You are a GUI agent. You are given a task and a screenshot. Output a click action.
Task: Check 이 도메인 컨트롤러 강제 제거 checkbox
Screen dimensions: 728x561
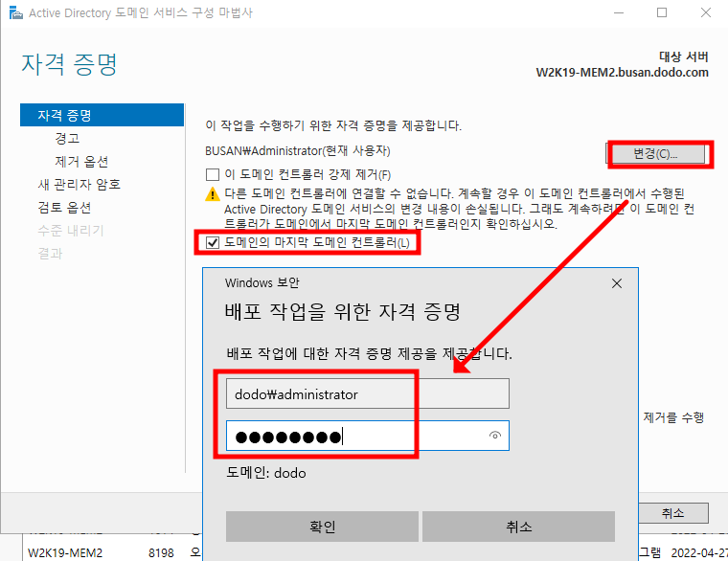pos(213,175)
